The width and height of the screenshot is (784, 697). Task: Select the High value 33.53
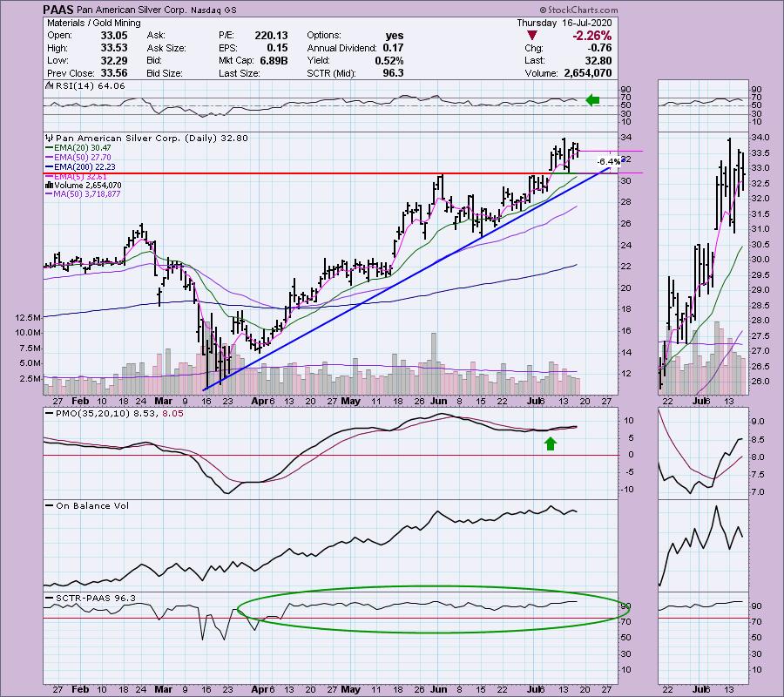coord(114,48)
